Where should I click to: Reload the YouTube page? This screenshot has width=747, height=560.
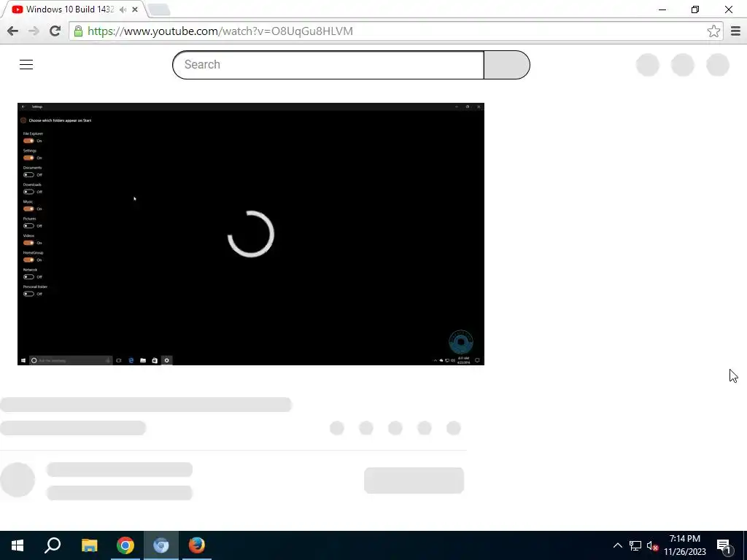point(55,31)
